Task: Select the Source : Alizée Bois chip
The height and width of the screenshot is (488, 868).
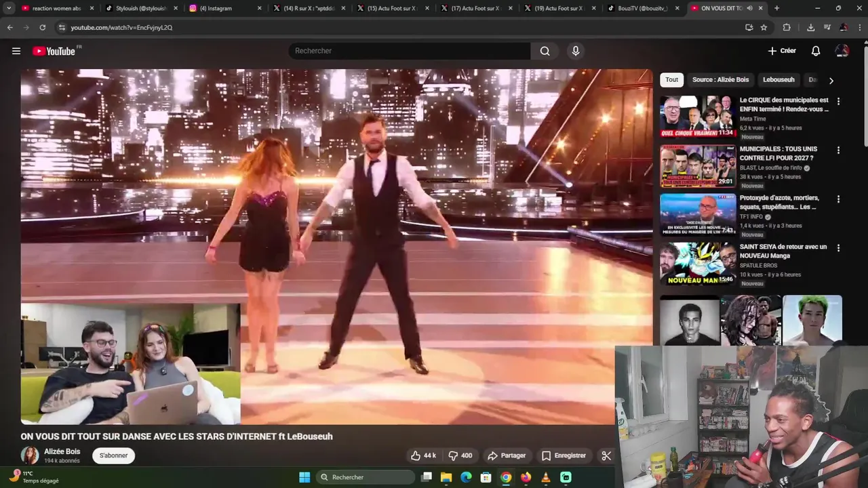Action: click(x=720, y=80)
